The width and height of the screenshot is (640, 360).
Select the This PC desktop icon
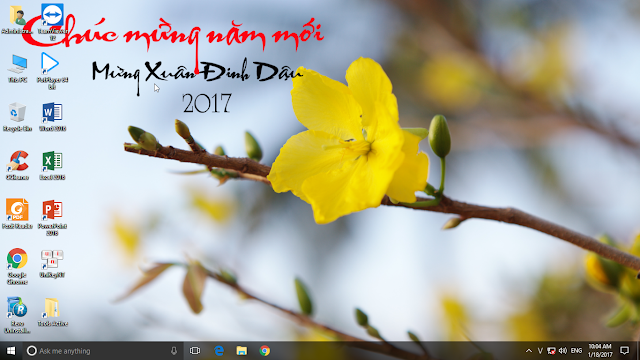click(x=17, y=68)
